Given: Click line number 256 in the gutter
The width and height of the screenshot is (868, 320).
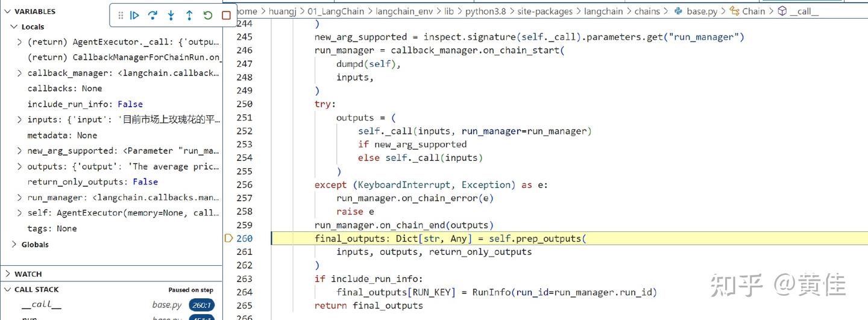Looking at the screenshot, I should pos(244,184).
